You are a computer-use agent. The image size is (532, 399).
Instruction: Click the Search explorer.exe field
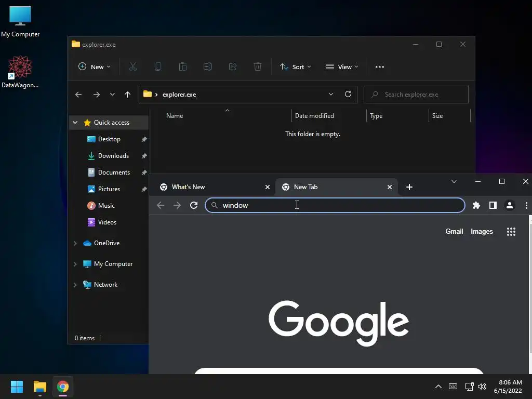tap(416, 95)
